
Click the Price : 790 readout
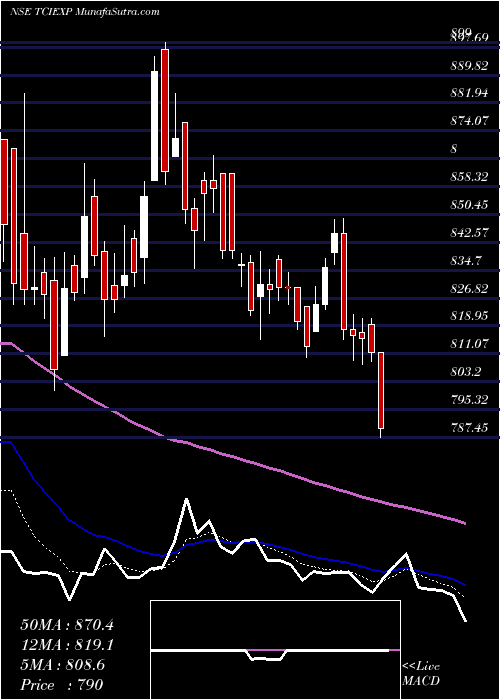point(62,684)
